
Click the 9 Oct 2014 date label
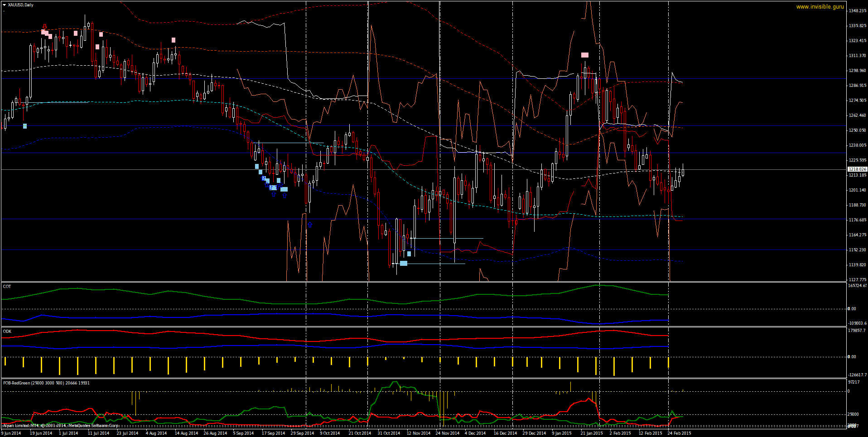(x=330, y=433)
